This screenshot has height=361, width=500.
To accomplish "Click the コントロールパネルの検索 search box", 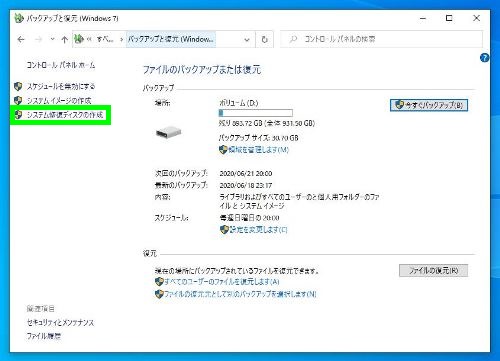I will click(381, 39).
